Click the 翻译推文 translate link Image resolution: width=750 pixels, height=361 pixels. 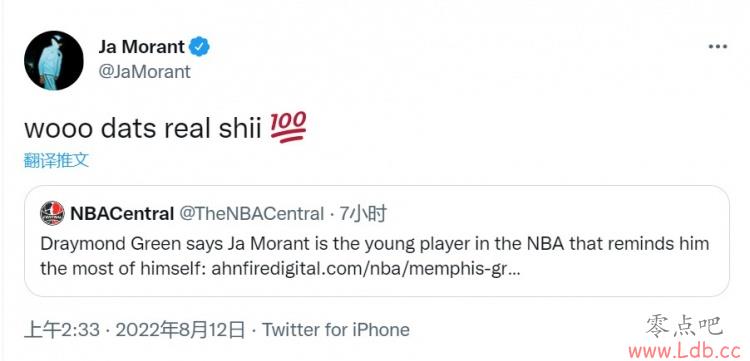[56, 160]
